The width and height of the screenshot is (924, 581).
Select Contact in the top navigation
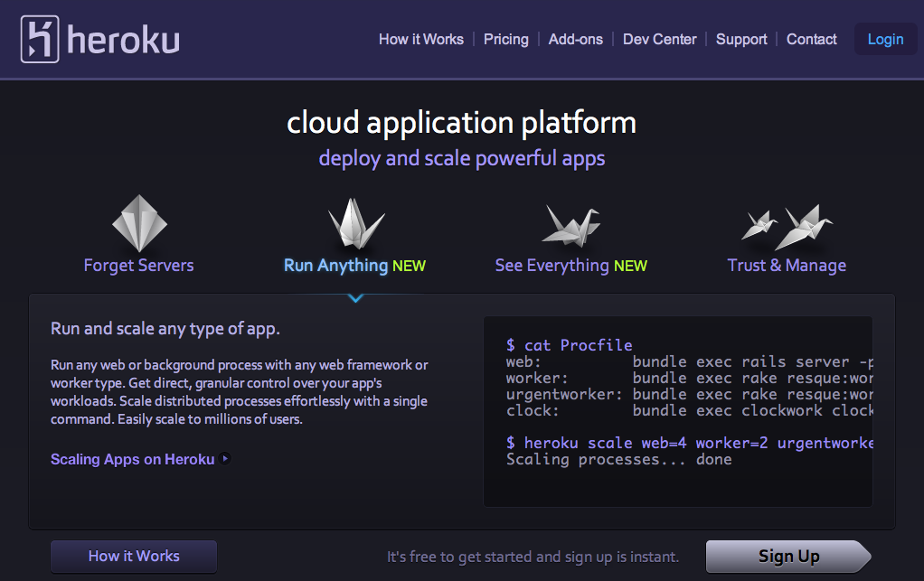(811, 40)
